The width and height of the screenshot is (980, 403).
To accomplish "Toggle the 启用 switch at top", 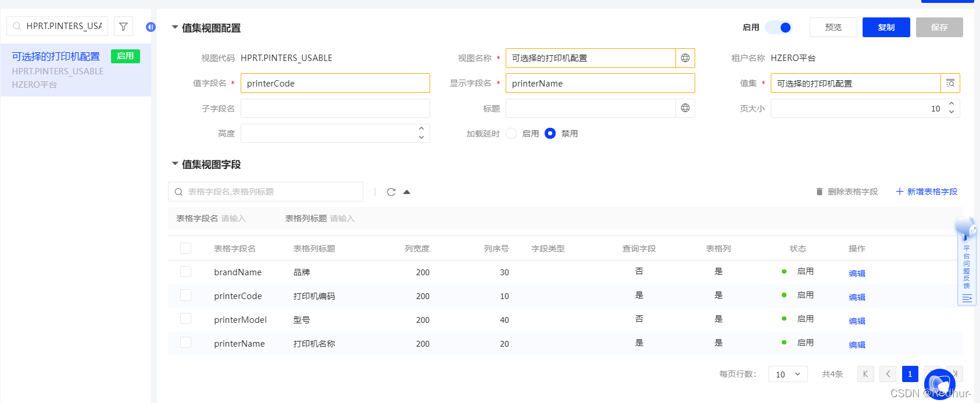I will (779, 27).
